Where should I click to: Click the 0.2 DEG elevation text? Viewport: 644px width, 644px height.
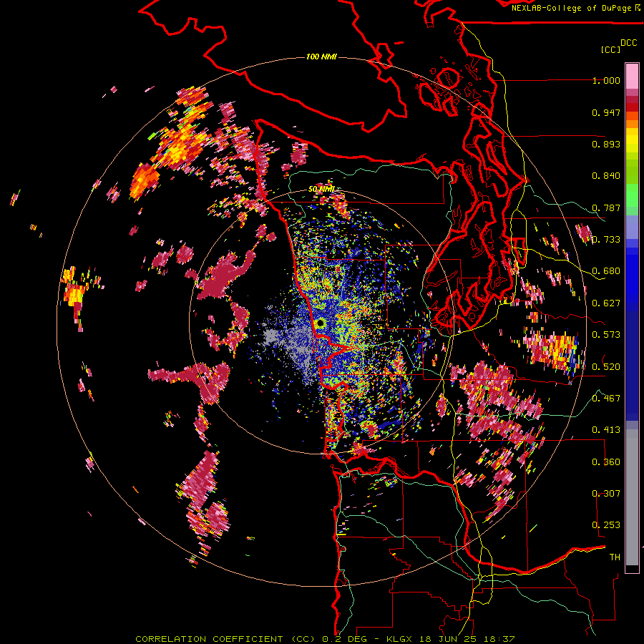344,639
